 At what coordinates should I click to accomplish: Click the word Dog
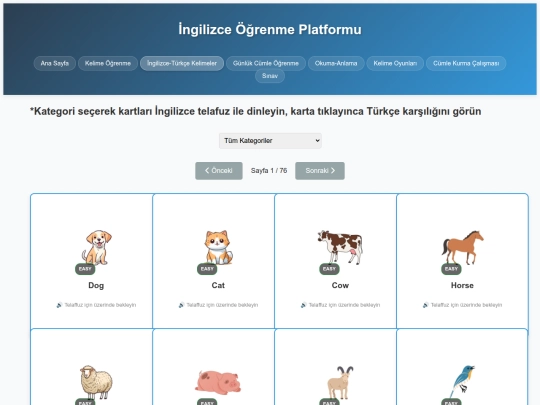coord(96,285)
